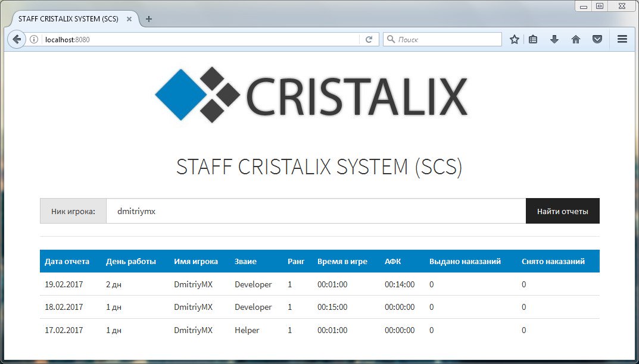Screen dimensions: 639x364
Task: Maximize the browser window
Action: 600,6
